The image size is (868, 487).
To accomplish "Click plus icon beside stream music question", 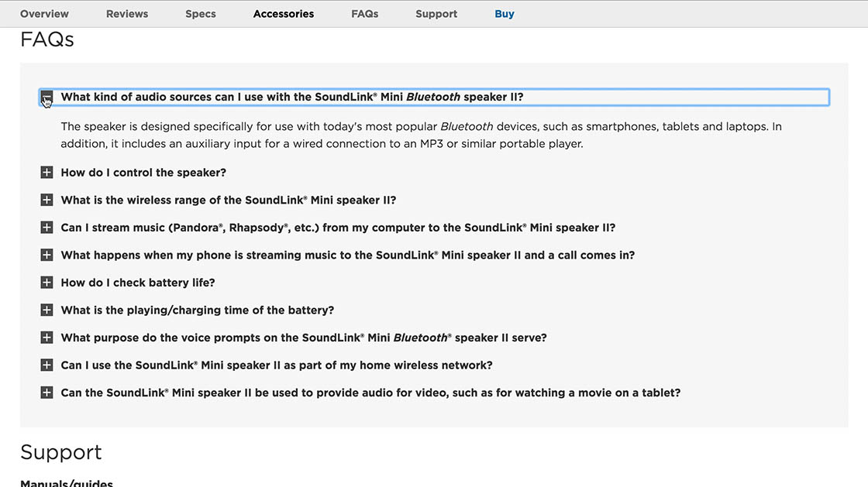I will (x=46, y=228).
